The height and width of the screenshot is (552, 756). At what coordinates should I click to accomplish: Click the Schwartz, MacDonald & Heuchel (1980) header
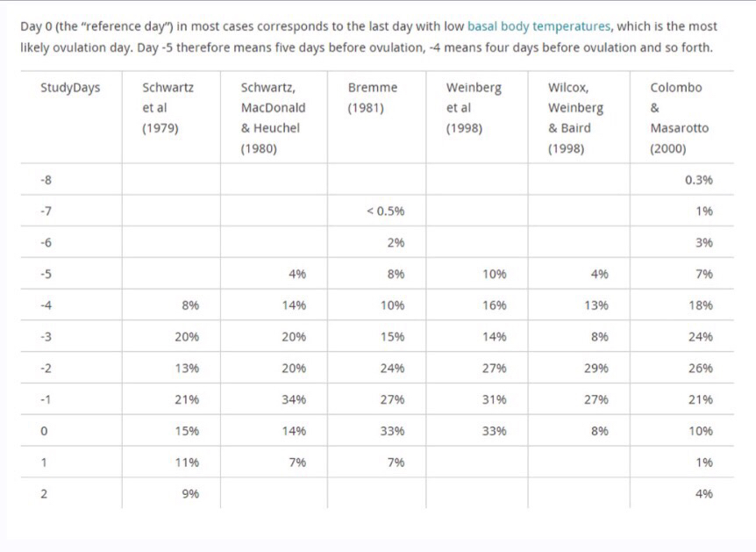[x=273, y=118]
